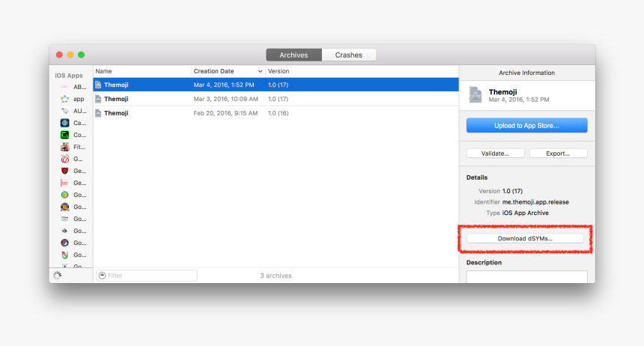Click the 'Themoji' title in Archive Information
This screenshot has width=644, height=346.
pos(502,92)
